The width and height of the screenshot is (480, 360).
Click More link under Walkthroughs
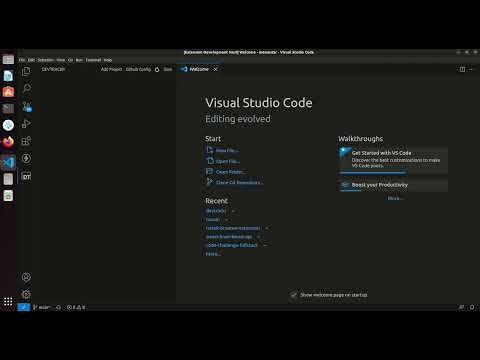tap(395, 198)
